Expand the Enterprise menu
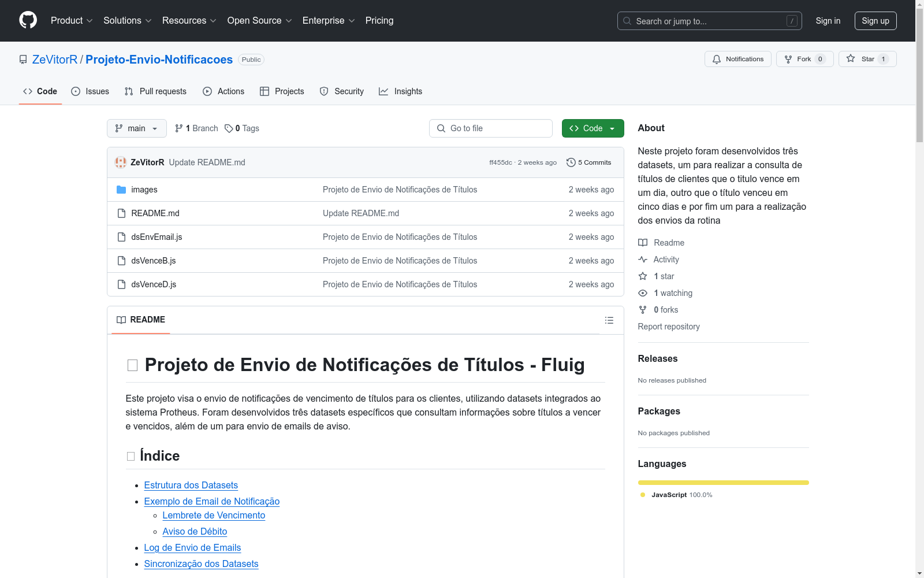 tap(329, 20)
